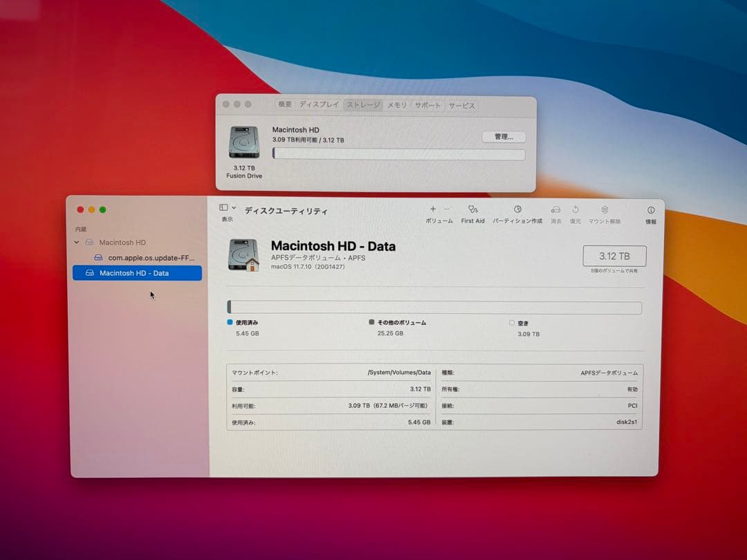The image size is (747, 560).
Task: Switch to the メモリ tab
Action: [x=397, y=105]
